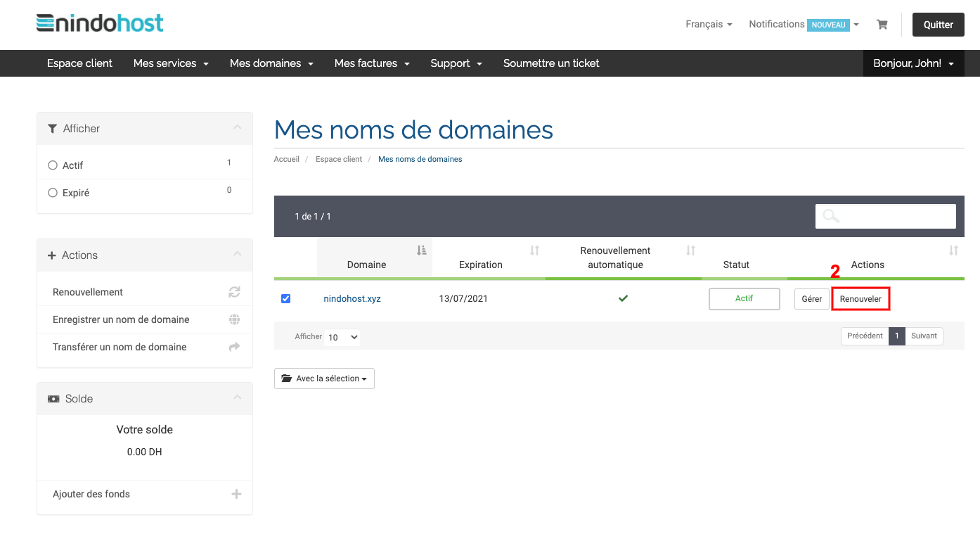Expand the Mes domaines menu
Screen dimensions: 980x553
pyautogui.click(x=271, y=63)
